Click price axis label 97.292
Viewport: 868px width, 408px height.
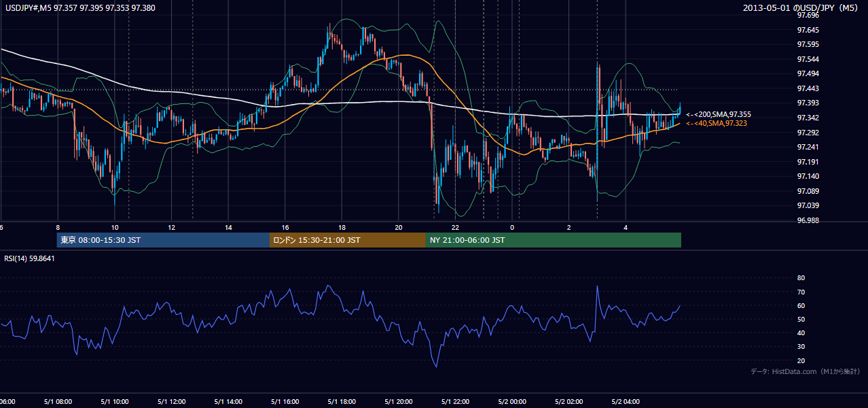click(x=808, y=133)
